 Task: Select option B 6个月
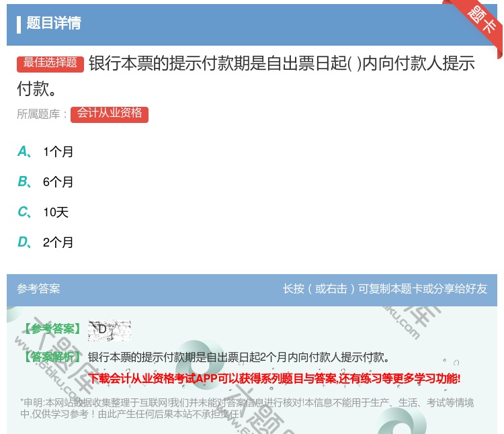coord(45,182)
